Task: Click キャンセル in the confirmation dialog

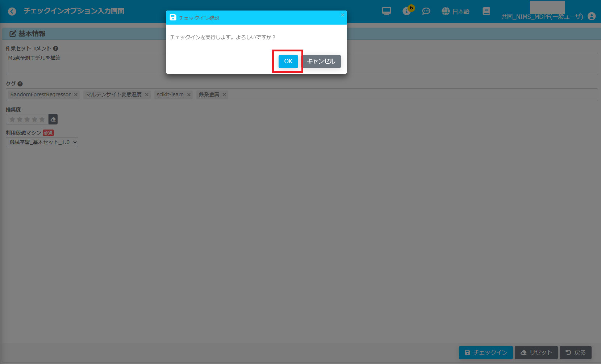Action: [321, 62]
